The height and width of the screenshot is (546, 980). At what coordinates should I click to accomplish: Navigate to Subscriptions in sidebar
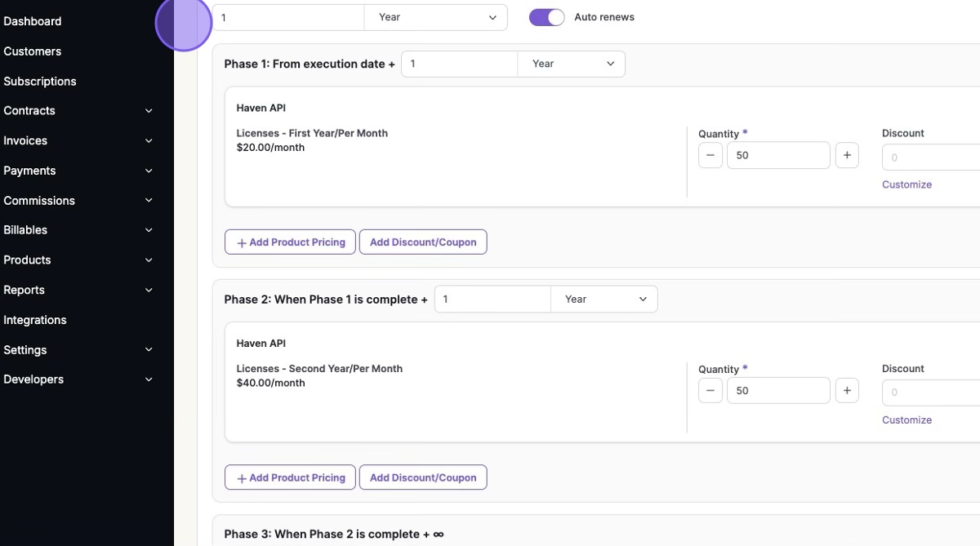coord(40,82)
